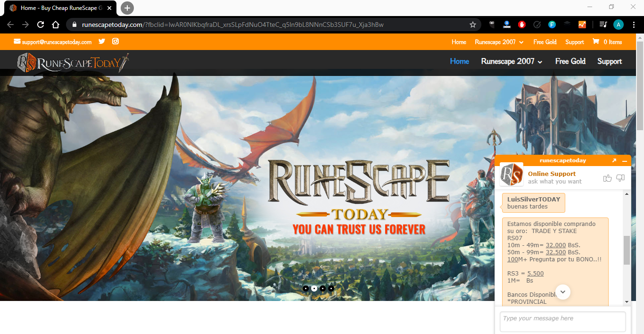Image resolution: width=644 pixels, height=334 pixels.
Task: Select the third carousel slide dot
Action: (322, 288)
